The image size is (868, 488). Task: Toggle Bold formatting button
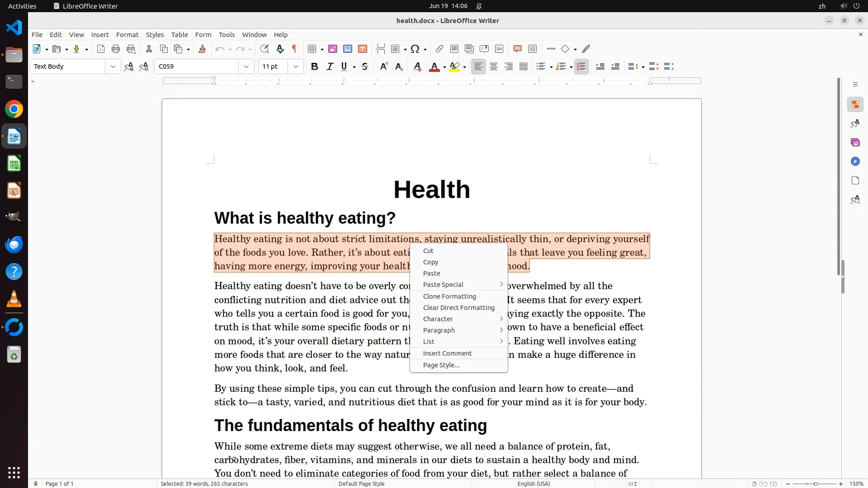(315, 66)
